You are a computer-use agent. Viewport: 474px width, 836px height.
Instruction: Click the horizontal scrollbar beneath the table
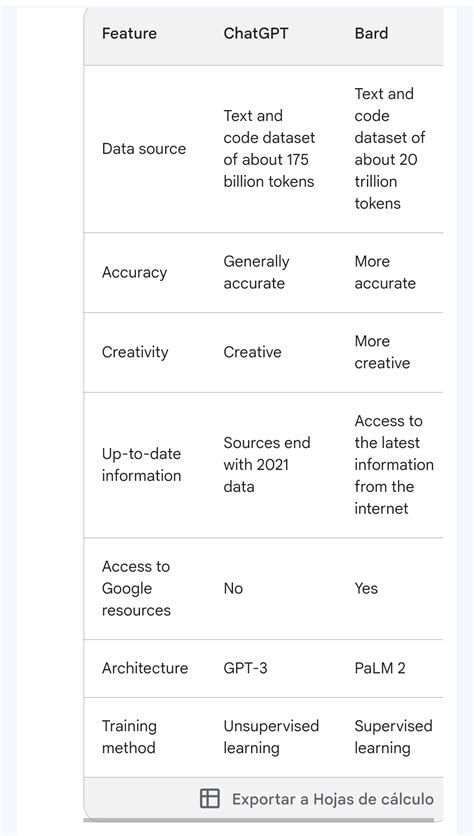click(259, 820)
